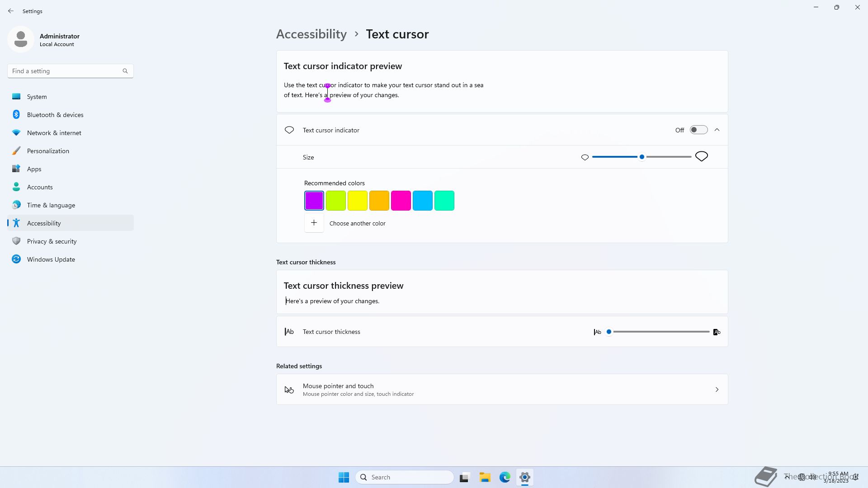868x488 pixels.
Task: Click the back arrow in Settings
Action: [x=11, y=11]
